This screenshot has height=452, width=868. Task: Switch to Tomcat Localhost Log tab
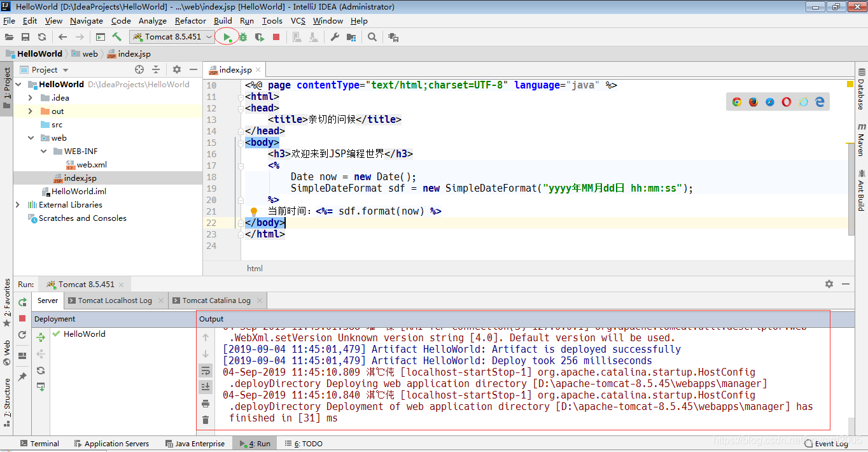point(115,300)
